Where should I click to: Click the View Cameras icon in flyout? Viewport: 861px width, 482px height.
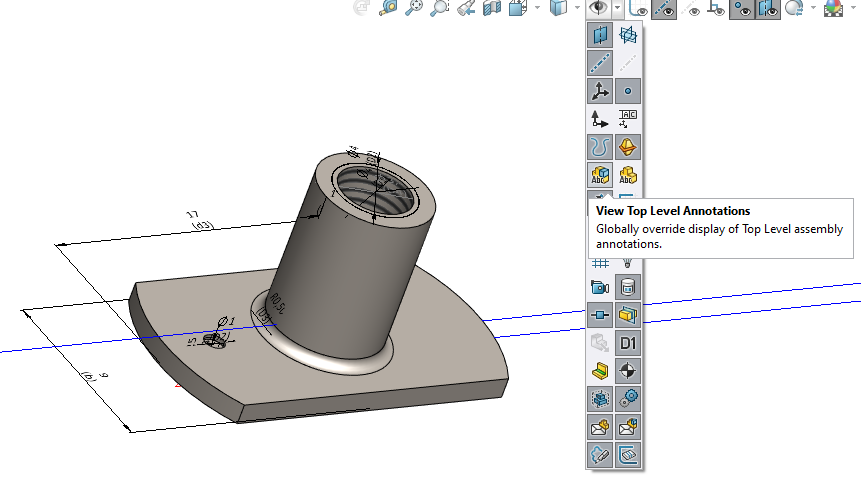600,287
